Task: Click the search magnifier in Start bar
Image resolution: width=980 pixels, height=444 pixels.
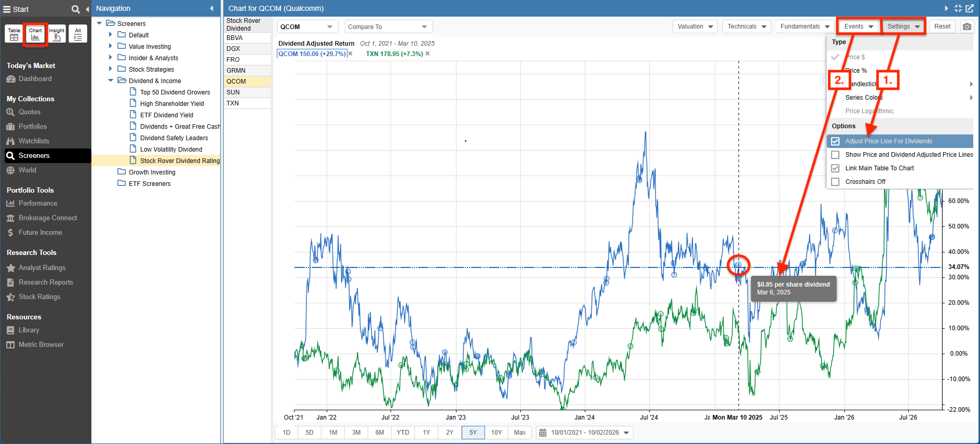Action: pos(75,9)
